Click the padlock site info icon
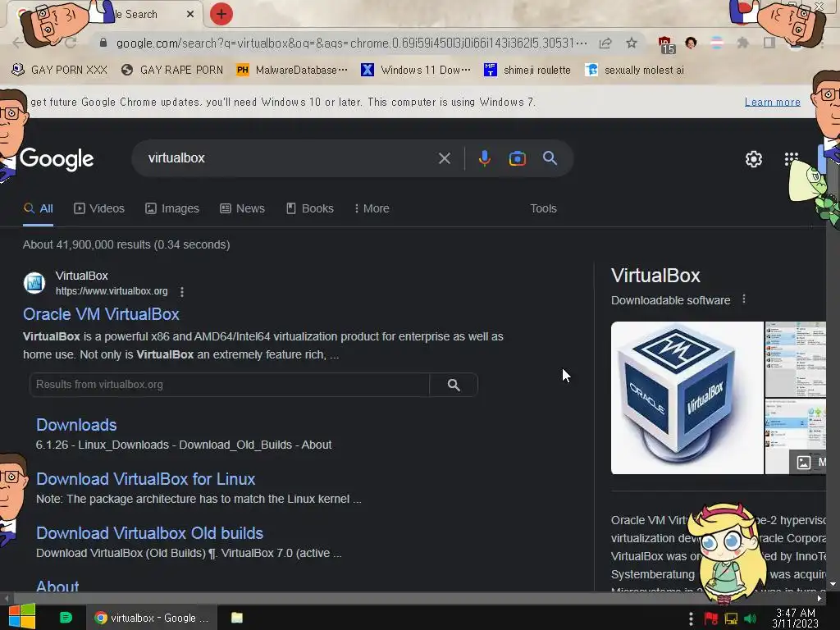This screenshot has height=630, width=840. coord(103,43)
